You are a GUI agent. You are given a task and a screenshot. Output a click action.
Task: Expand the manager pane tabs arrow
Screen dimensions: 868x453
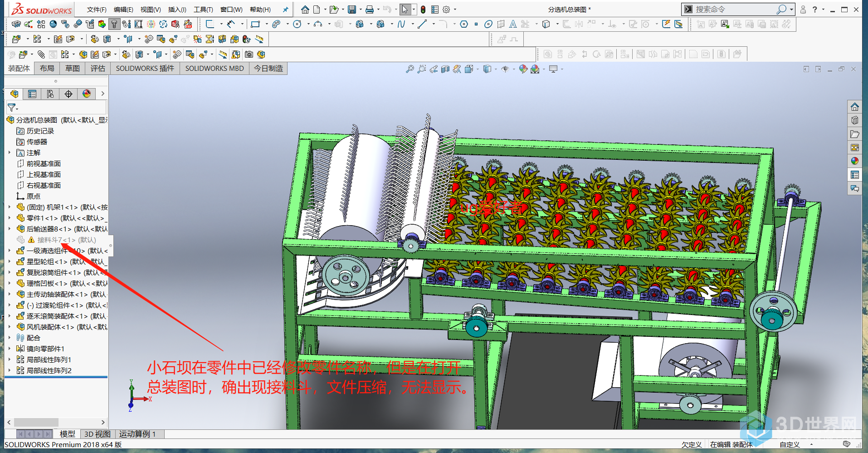click(x=103, y=94)
